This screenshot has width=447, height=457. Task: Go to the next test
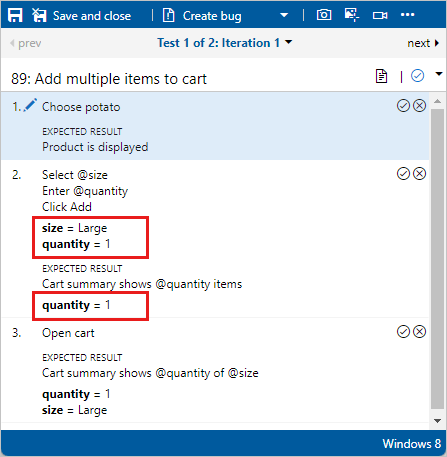423,43
